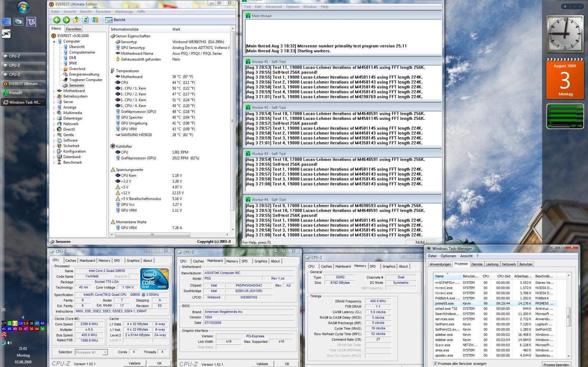Switch to Prime95 via its taskbar button
The width and height of the screenshot is (588, 367).
(23, 93)
